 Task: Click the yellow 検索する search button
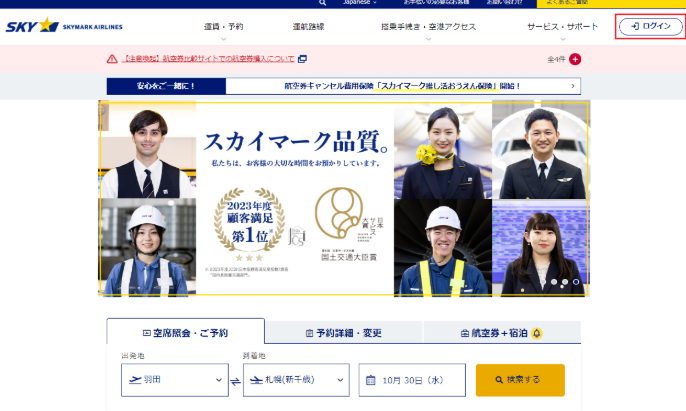coord(520,380)
